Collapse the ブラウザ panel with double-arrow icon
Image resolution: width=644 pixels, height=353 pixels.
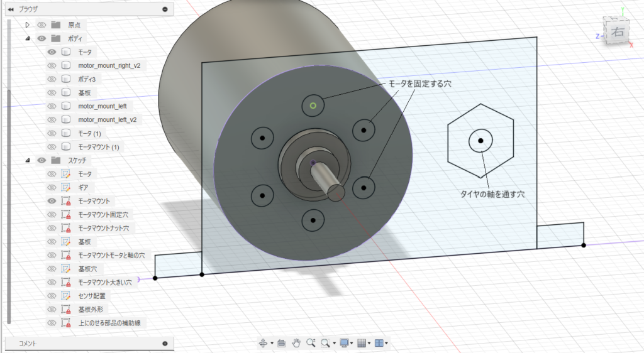(x=11, y=9)
